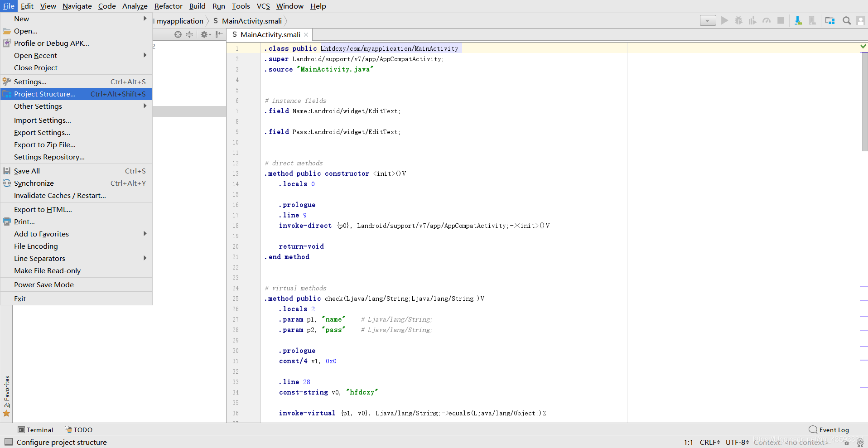Expand the New submenu arrow
The width and height of the screenshot is (868, 448).
pyautogui.click(x=145, y=19)
